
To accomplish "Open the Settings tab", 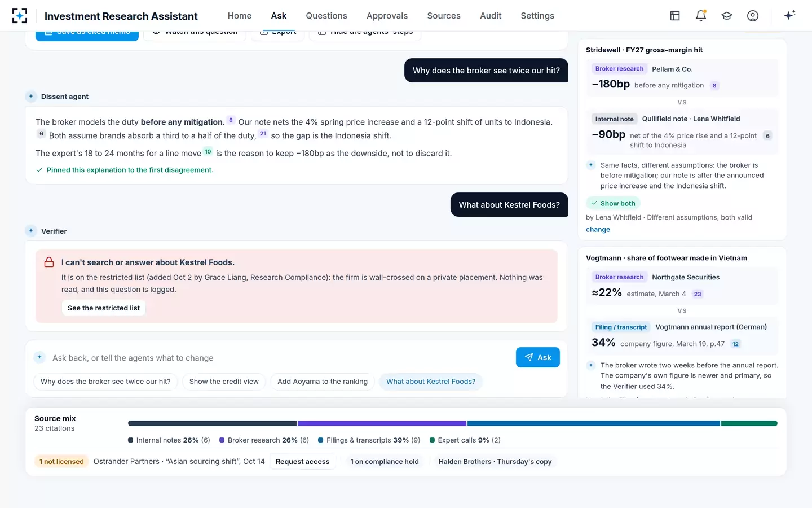I will [x=537, y=16].
